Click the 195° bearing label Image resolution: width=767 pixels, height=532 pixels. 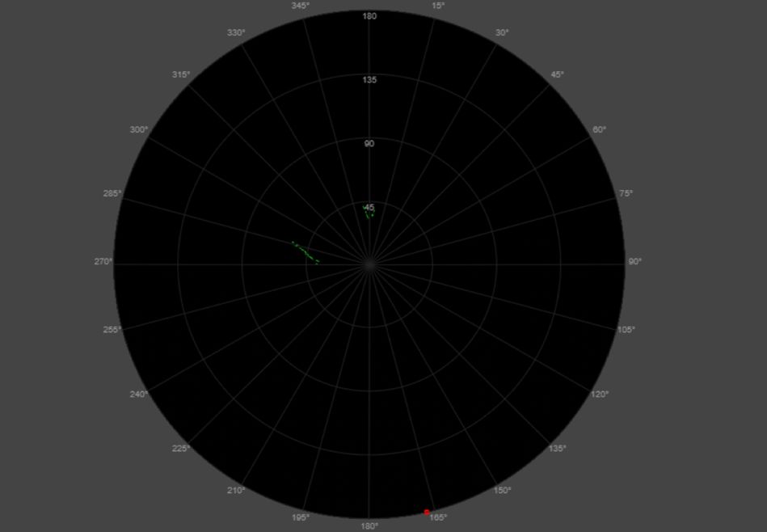[x=301, y=517]
